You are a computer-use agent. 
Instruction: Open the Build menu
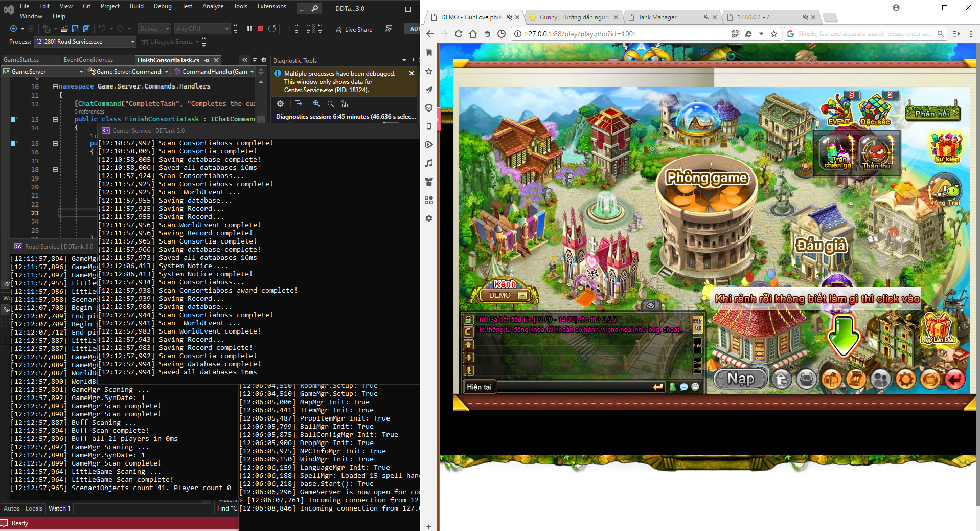coord(136,6)
